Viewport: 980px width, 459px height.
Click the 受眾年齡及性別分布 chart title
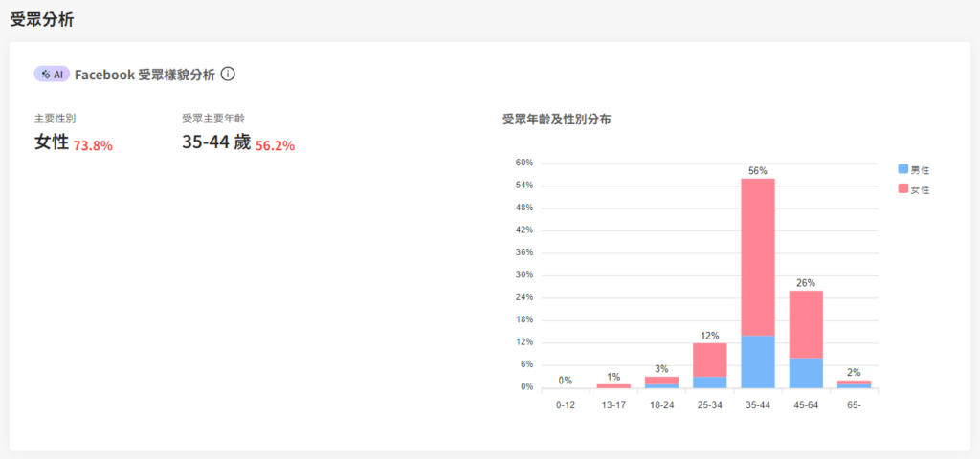pyautogui.click(x=557, y=120)
